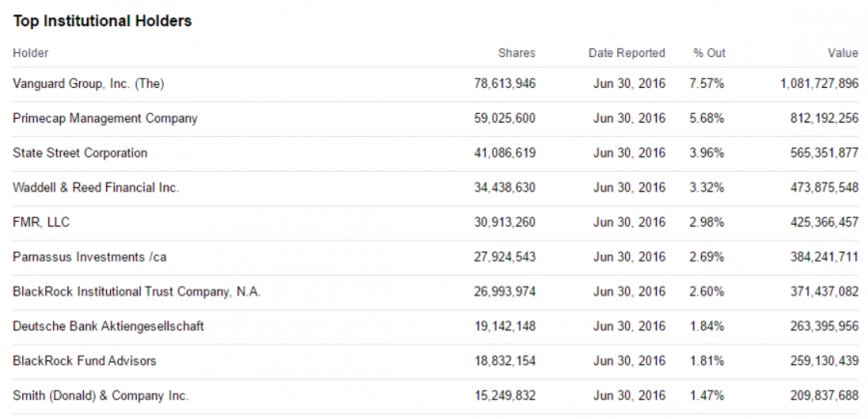Screen dimensions: 868x419
Task: Select BlackRock Institutional Trust Company, N.A.
Action: pyautogui.click(x=136, y=292)
